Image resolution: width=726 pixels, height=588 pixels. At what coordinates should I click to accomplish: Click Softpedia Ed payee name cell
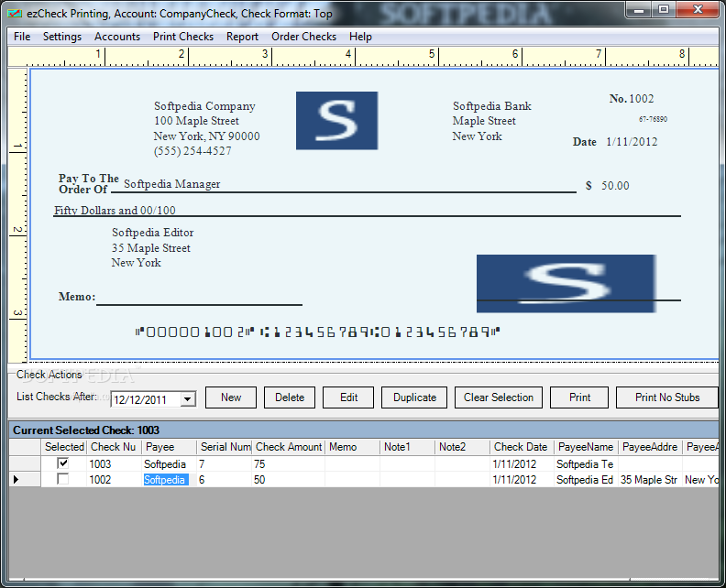pyautogui.click(x=586, y=480)
